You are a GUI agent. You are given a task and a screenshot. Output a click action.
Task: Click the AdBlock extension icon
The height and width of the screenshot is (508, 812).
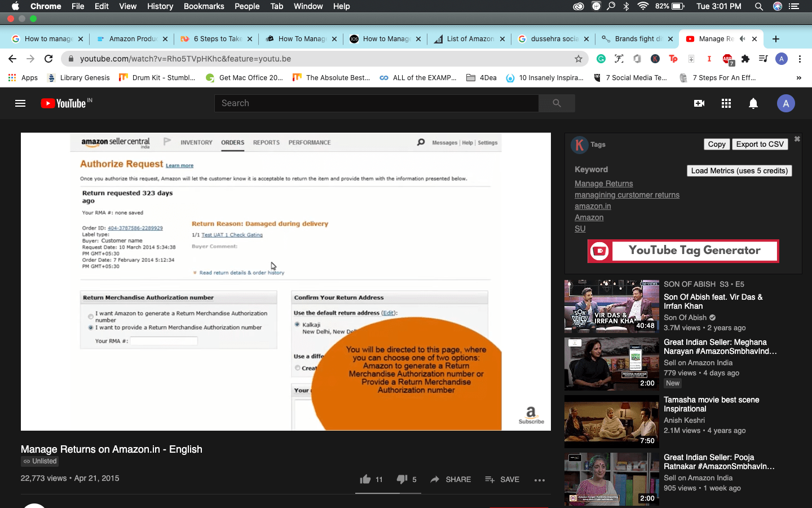coord(727,59)
